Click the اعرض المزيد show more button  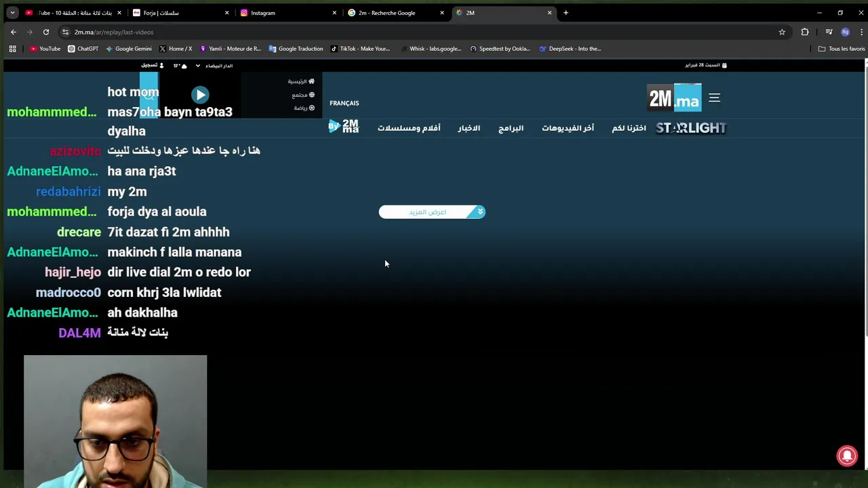tap(432, 212)
